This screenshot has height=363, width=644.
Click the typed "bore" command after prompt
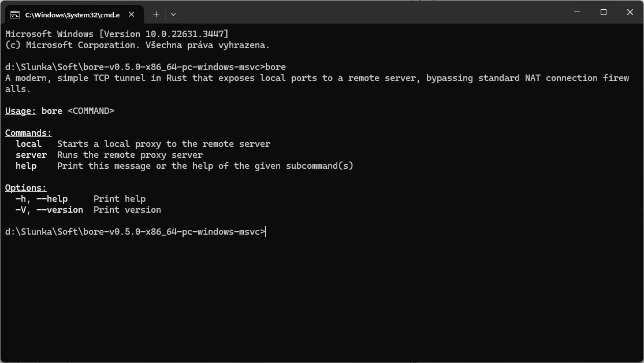pos(276,67)
